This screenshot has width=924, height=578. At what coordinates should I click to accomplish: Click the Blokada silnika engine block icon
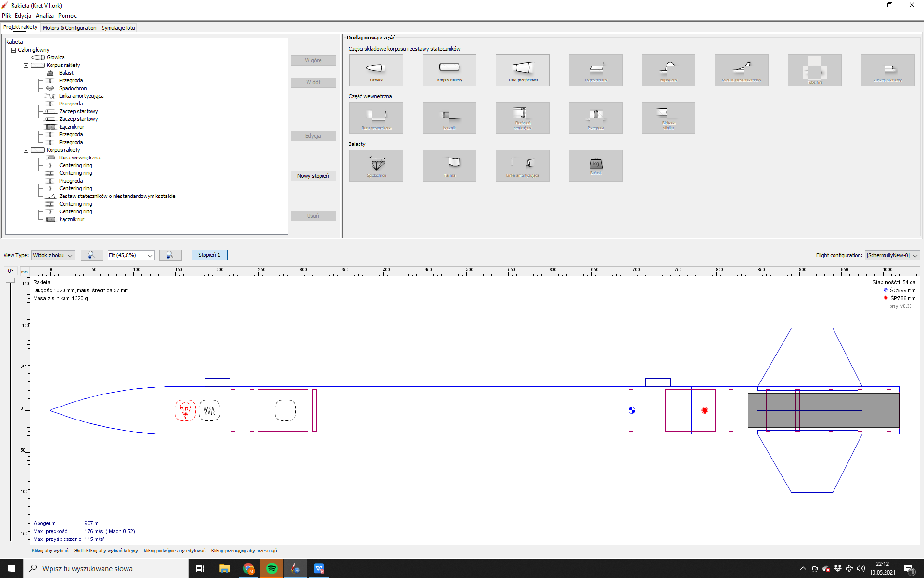point(668,118)
